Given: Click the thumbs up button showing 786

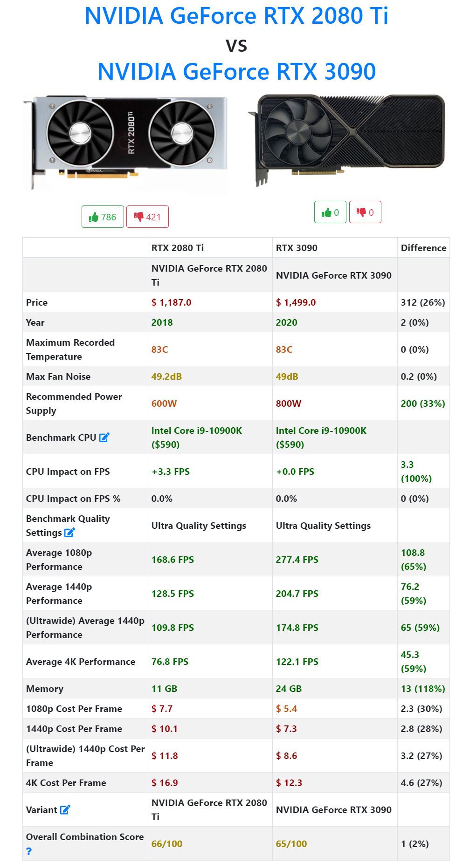Looking at the screenshot, I should (x=103, y=217).
